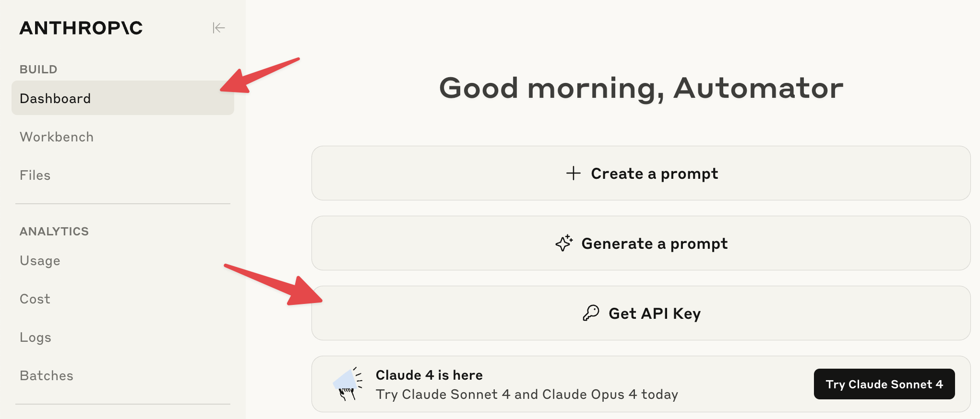980x419 pixels.
Task: Open the Dashboard page
Action: coord(55,98)
